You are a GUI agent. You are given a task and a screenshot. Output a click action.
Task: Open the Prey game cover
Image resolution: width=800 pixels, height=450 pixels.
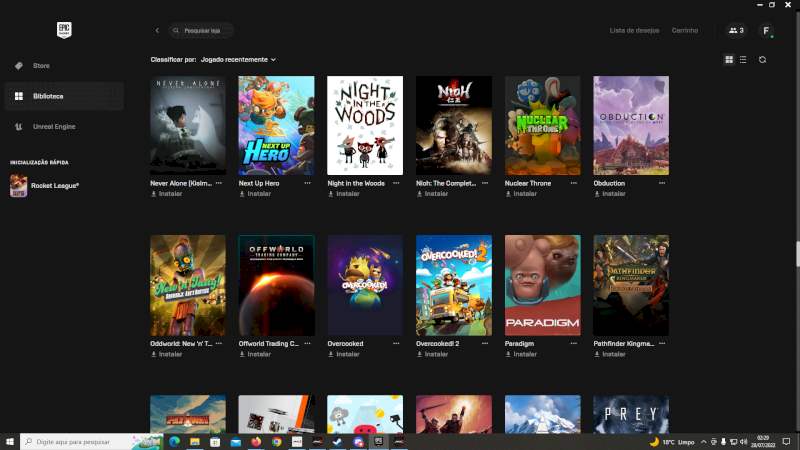(631, 414)
